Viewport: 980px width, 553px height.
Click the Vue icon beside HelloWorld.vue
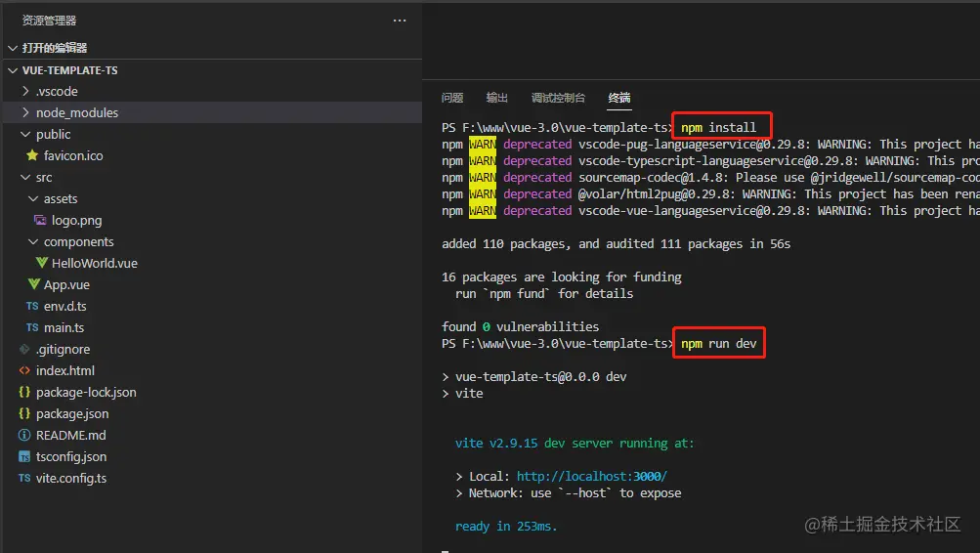(41, 263)
